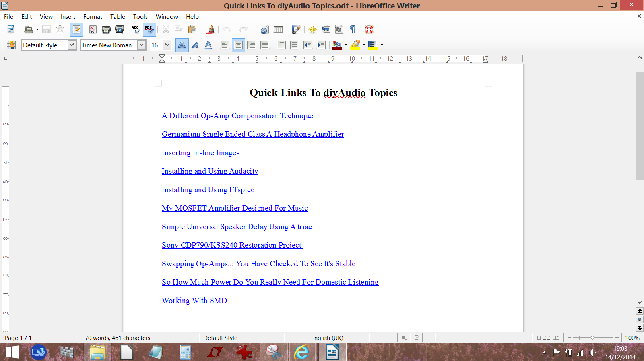Image resolution: width=644 pixels, height=361 pixels.
Task: Open Styles and Formatting icon
Action: pyautogui.click(x=11, y=45)
